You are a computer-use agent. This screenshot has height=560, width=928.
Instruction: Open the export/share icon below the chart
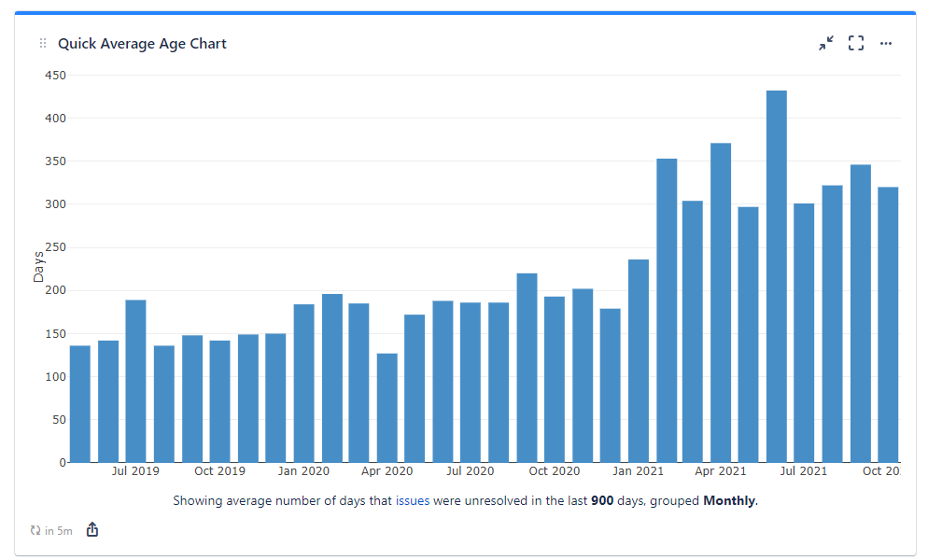pos(91,529)
